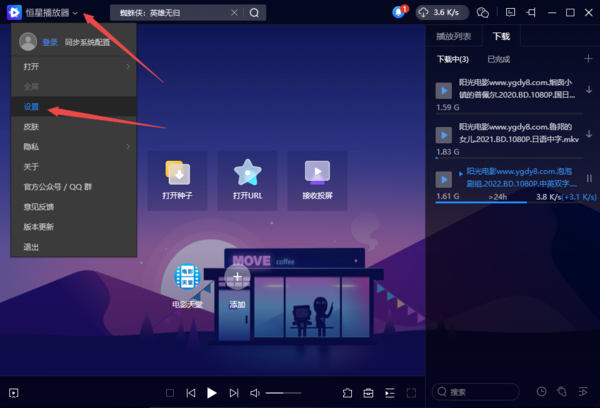Select the 已完成 sub-tab

point(499,59)
